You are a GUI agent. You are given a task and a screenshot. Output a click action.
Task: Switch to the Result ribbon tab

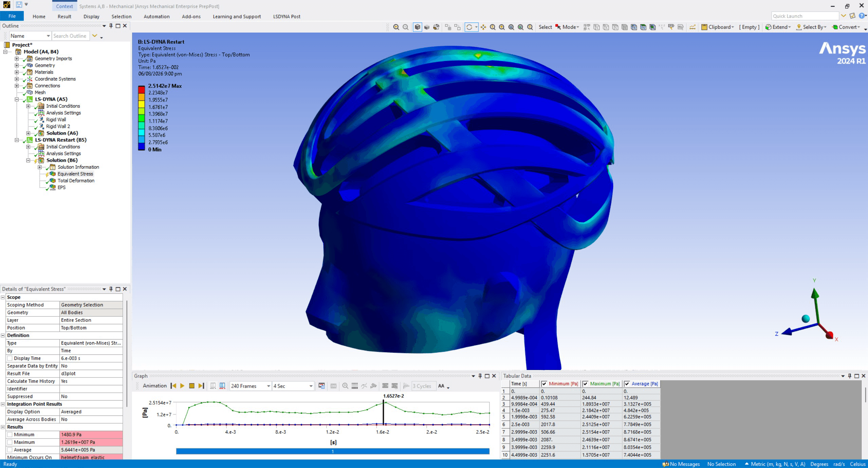point(64,16)
